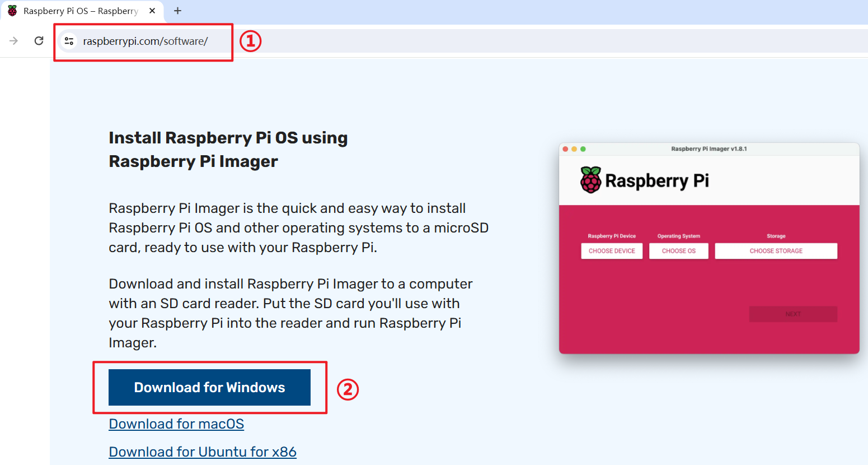The image size is (868, 465).
Task: Select the Raspberry Pi OS tab
Action: 82,11
